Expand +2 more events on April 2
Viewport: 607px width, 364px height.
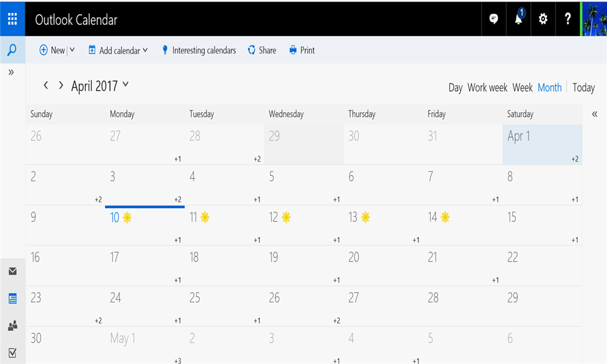point(98,199)
